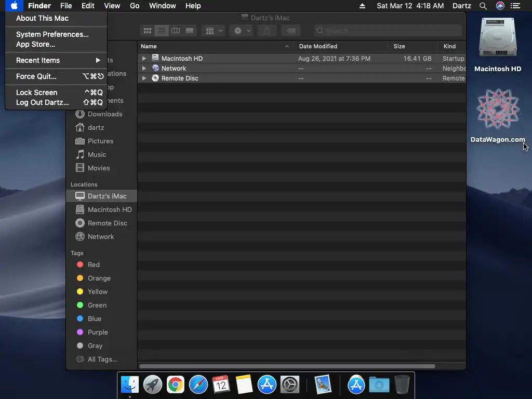Sort by the Name column header

[216, 46]
